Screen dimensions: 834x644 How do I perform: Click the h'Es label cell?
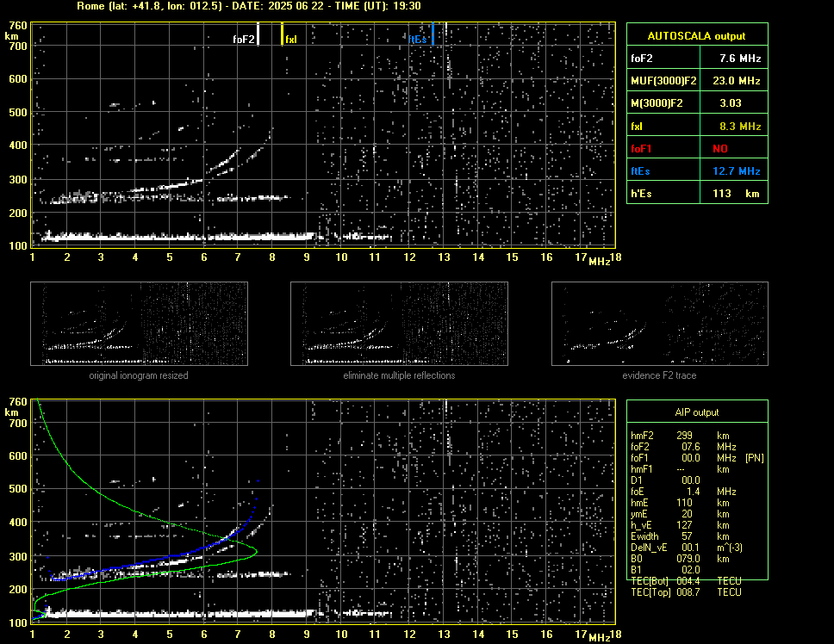pos(641,194)
